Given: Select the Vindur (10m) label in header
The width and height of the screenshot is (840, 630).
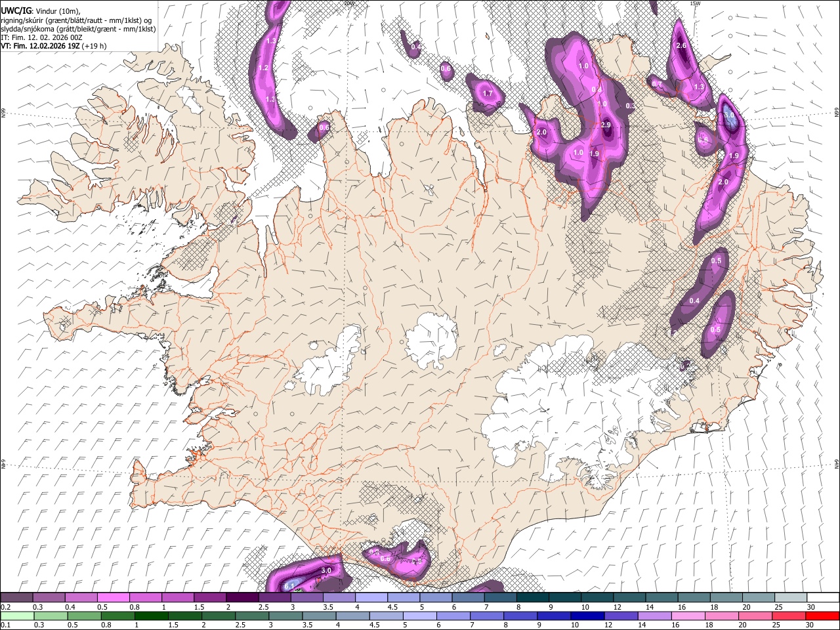Looking at the screenshot, I should click(58, 11).
